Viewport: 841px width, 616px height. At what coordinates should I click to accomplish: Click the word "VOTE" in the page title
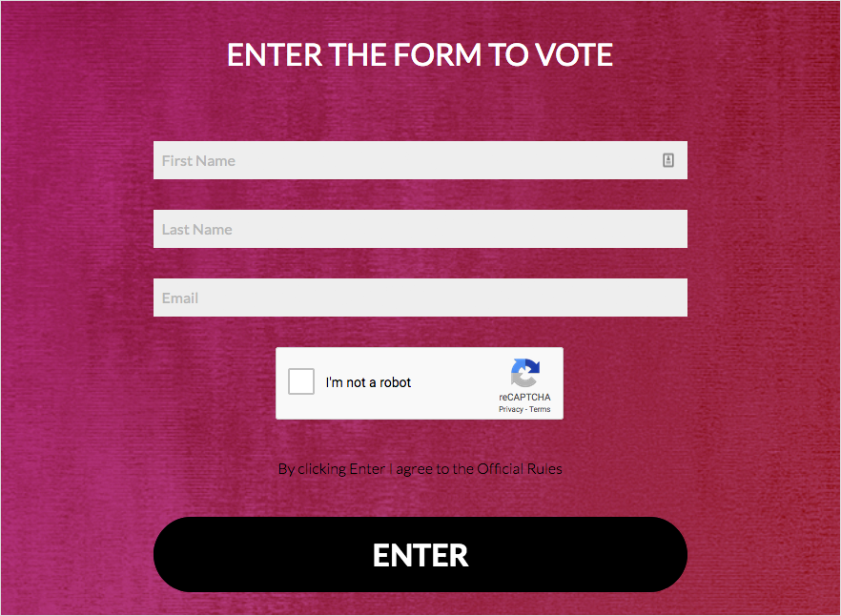573,54
